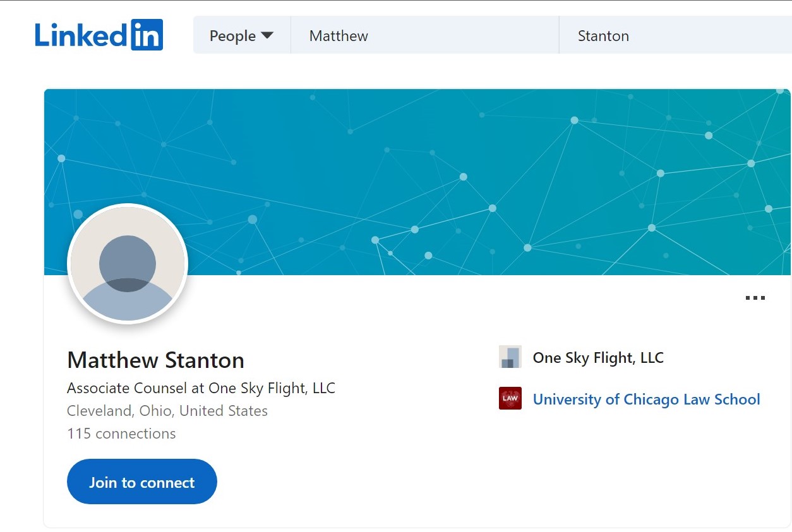Click the Join to connect button
Screen dimensions: 792x532
tap(142, 482)
